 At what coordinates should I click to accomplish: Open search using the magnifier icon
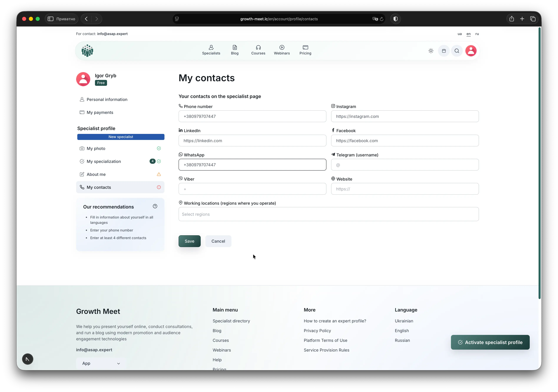457,51
